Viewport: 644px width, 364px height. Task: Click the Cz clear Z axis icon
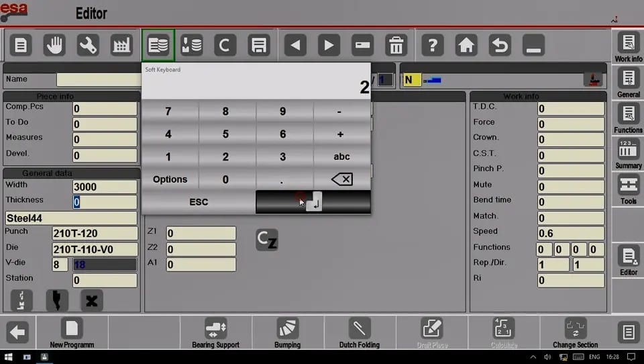(267, 240)
